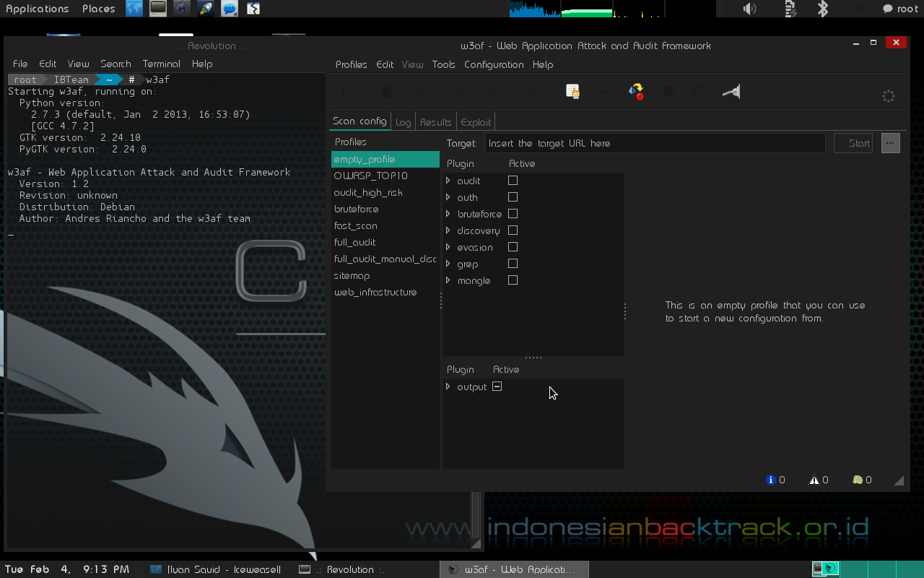Toggle the output plugin checkbox
The width and height of the screenshot is (924, 578).
tap(497, 387)
